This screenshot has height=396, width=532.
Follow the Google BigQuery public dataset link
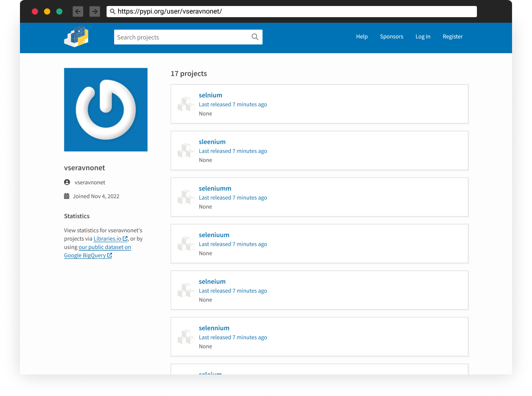(x=97, y=251)
